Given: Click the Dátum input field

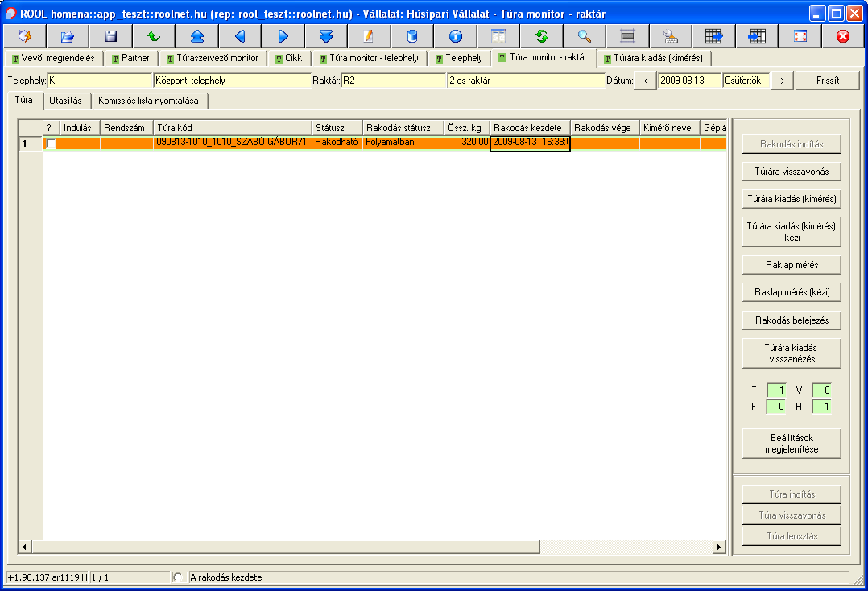Looking at the screenshot, I should 688,81.
